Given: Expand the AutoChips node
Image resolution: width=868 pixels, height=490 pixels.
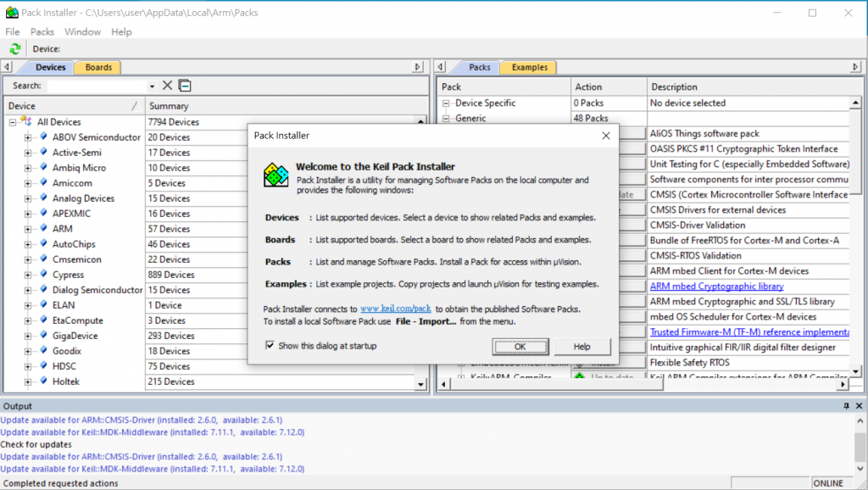Looking at the screenshot, I should [x=28, y=244].
